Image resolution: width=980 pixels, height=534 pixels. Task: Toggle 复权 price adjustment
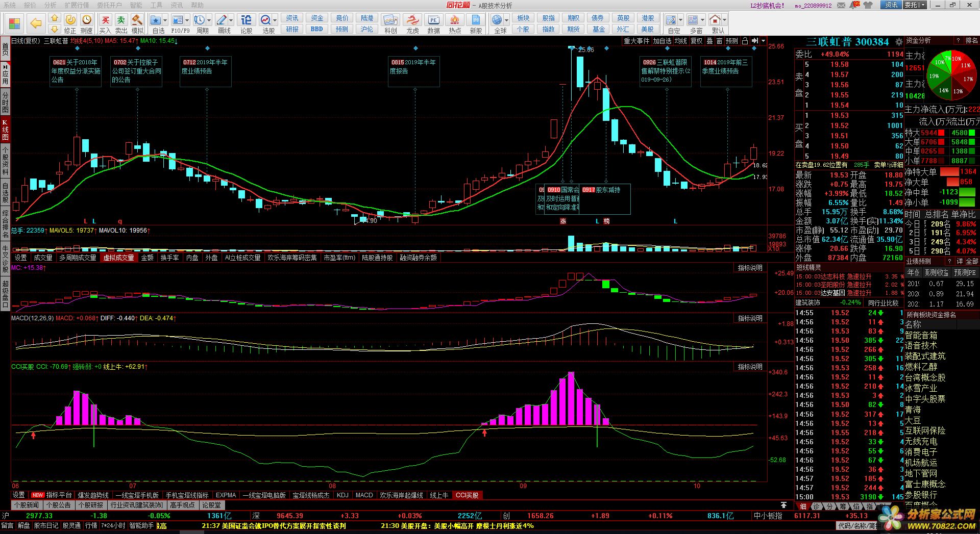696,41
